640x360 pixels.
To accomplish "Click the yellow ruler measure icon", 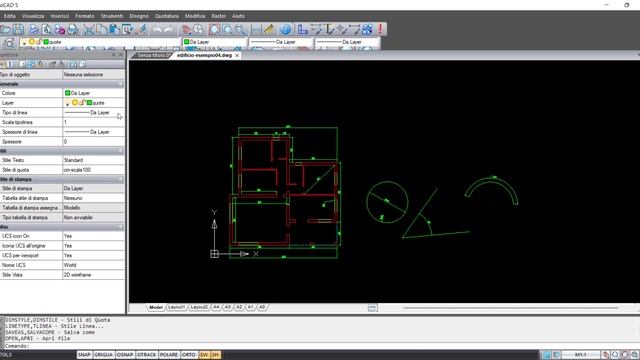I will point(269,29).
